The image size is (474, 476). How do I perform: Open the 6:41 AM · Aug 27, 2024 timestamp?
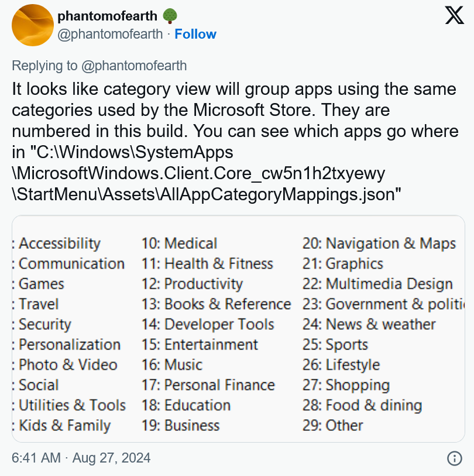point(81,458)
